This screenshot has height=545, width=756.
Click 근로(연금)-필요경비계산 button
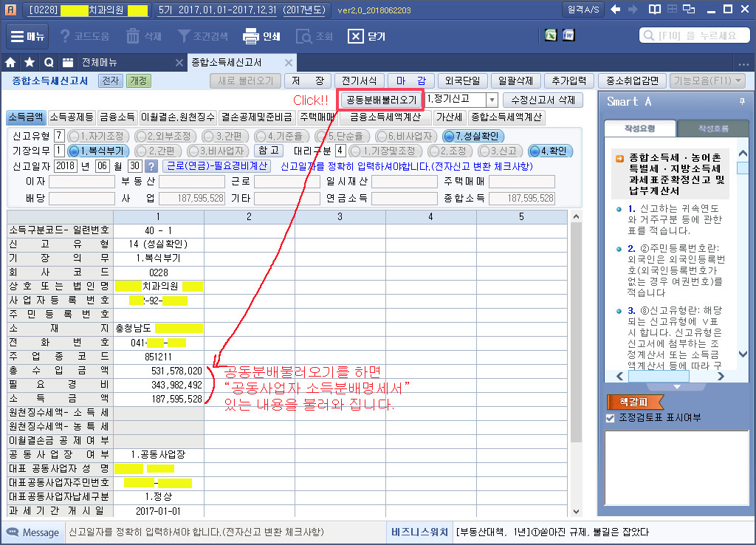coord(216,166)
